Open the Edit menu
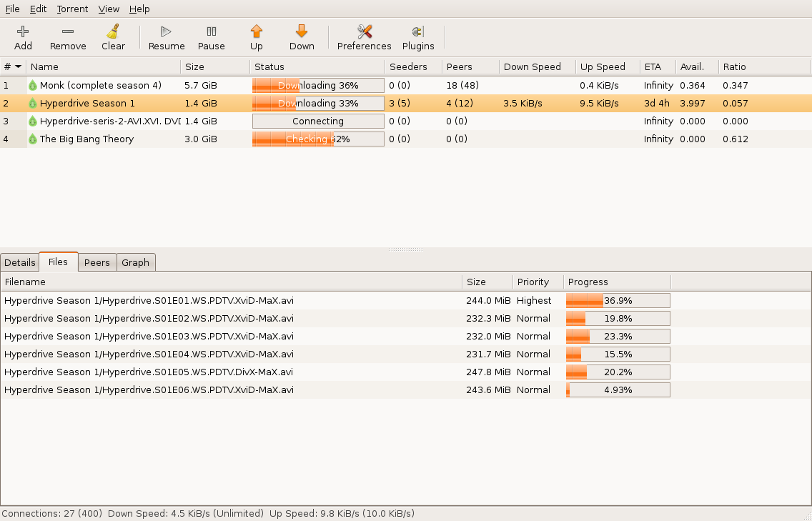The height and width of the screenshot is (521, 812). (x=38, y=9)
